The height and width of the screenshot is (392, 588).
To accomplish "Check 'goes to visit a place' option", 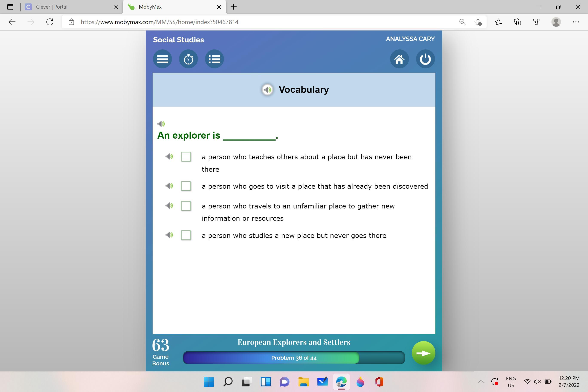I will [x=186, y=186].
